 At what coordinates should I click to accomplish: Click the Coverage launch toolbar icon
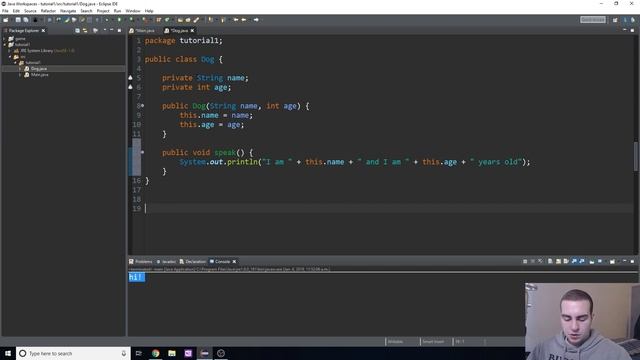coord(131,20)
